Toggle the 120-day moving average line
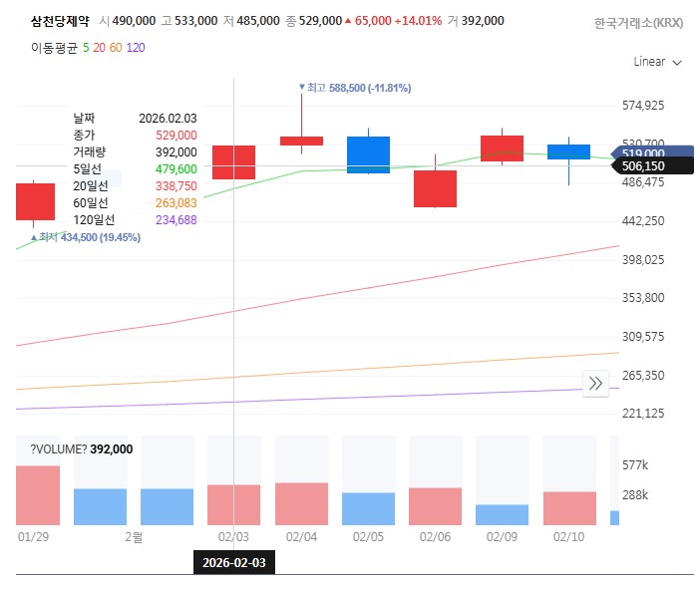The width and height of the screenshot is (700, 589). pos(137,47)
